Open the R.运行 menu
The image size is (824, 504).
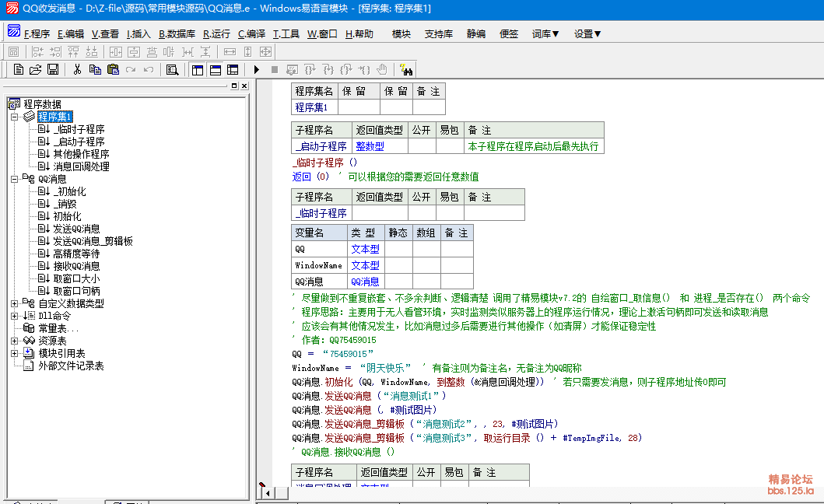(x=216, y=33)
